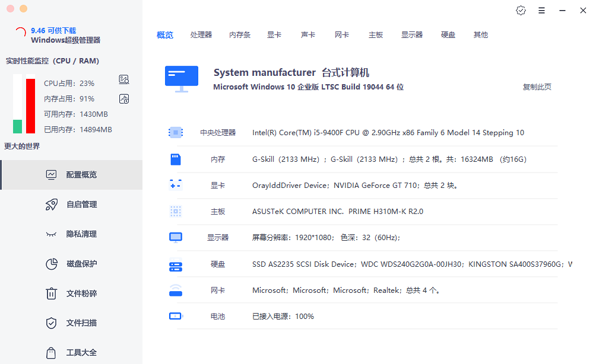The width and height of the screenshot is (593, 364).
Task: Click ASUSTeK PRIME H310M-K R2.0 text
Action: [338, 212]
